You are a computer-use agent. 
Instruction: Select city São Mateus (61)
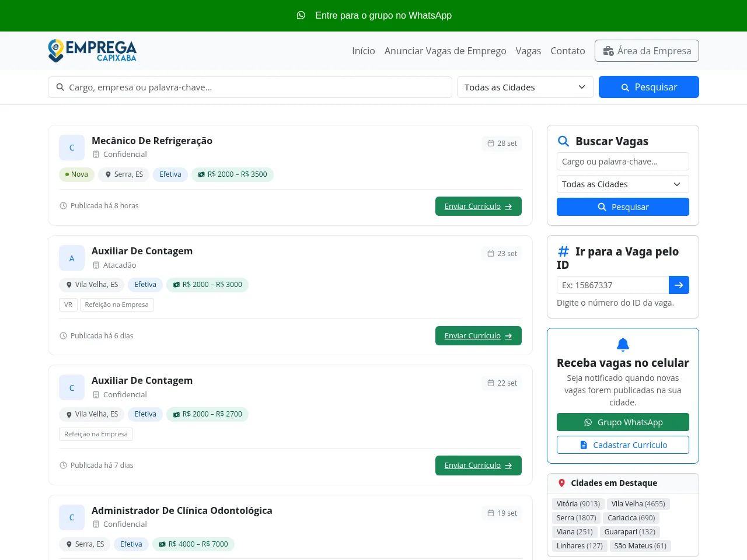[x=640, y=546]
